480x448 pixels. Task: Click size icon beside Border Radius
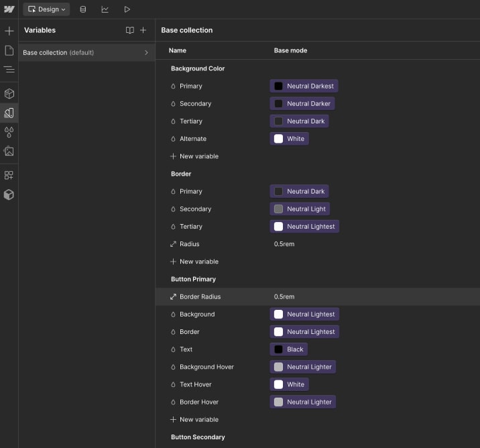(x=173, y=296)
